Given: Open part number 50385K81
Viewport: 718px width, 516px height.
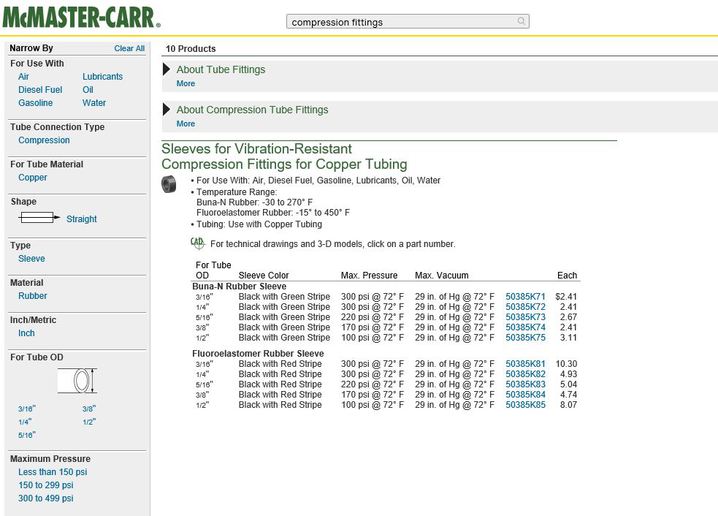Looking at the screenshot, I should 525,364.
